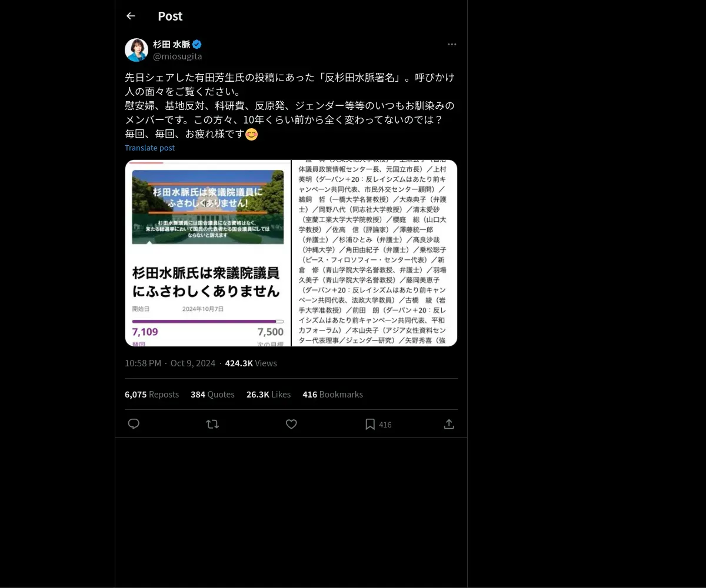Open the @miosugita handle
Image resolution: width=706 pixels, height=588 pixels.
pos(178,56)
